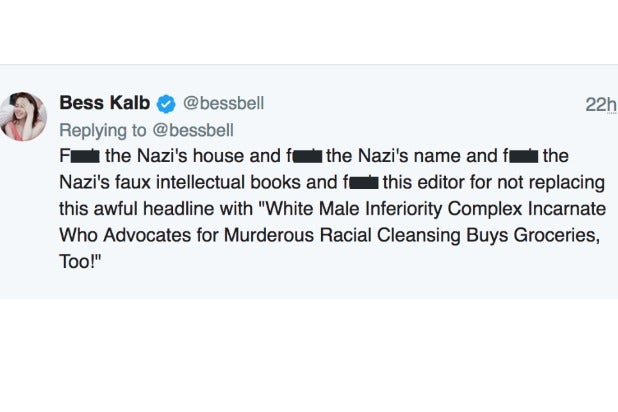Screen dimensions: 618x412
Task: Click the @bessbell handle beside the name
Action: point(221,104)
